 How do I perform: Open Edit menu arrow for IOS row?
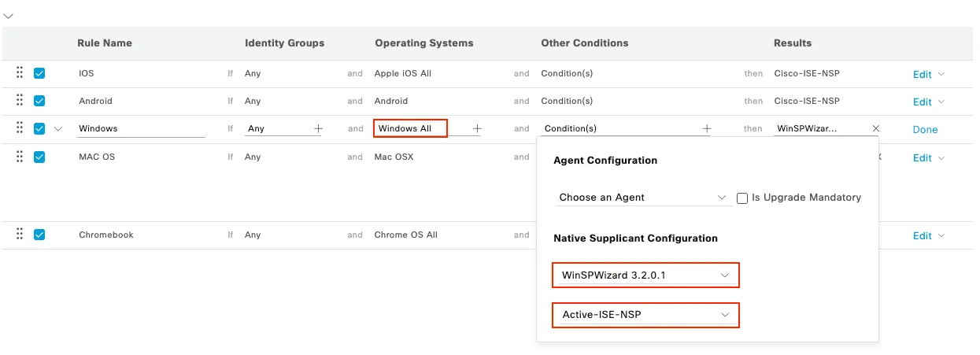coord(941,75)
